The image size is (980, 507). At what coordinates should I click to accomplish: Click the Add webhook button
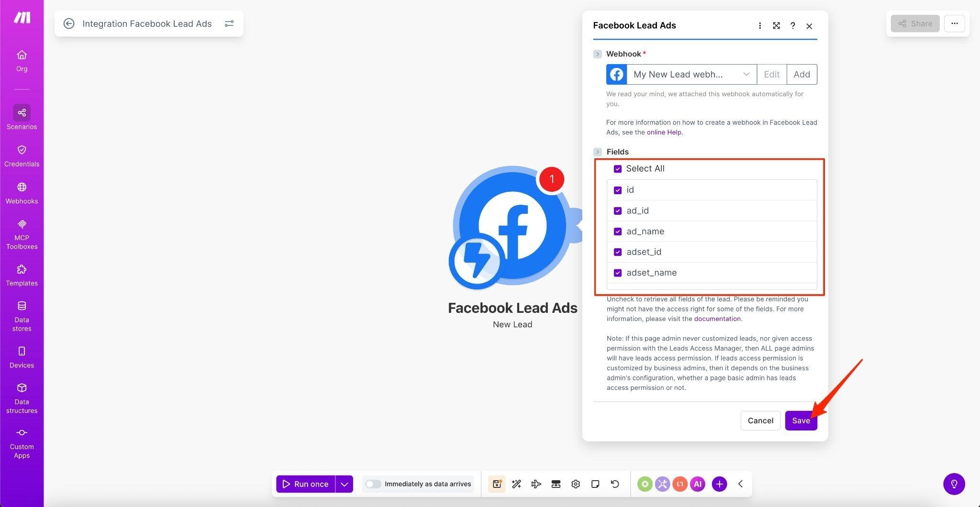802,75
